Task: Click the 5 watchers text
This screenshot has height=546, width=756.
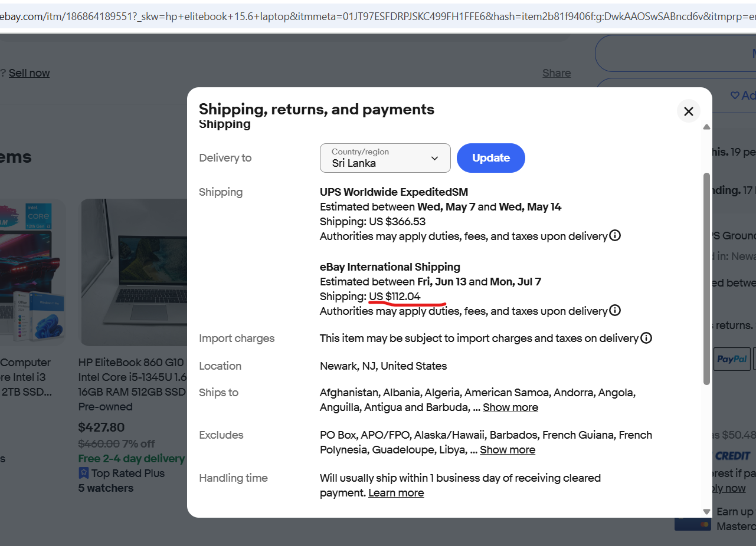Action: pos(106,488)
